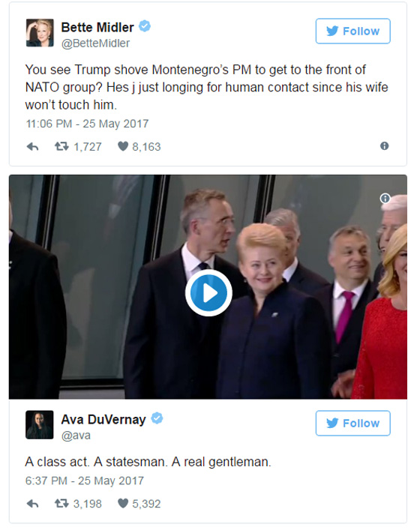The width and height of the screenshot is (420, 530).
Task: Open 11:06 PM - 25 May 2017 timestamp
Action: coord(87,124)
